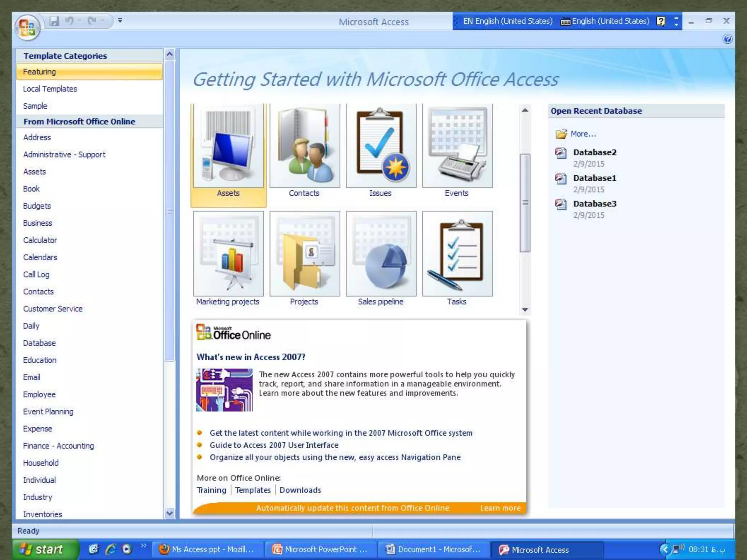747x560 pixels.
Task: Click Learn more on orange banner
Action: pyautogui.click(x=500, y=508)
